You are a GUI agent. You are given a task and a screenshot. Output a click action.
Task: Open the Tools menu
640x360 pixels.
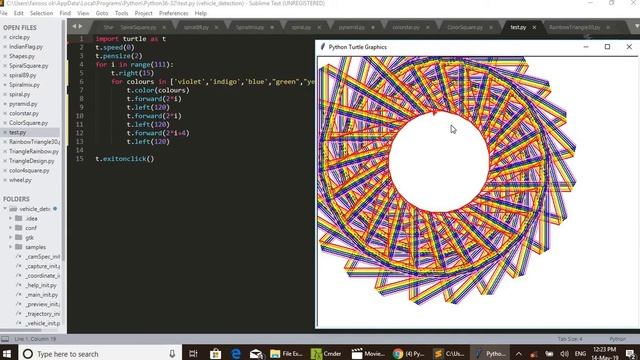pyautogui.click(x=121, y=13)
